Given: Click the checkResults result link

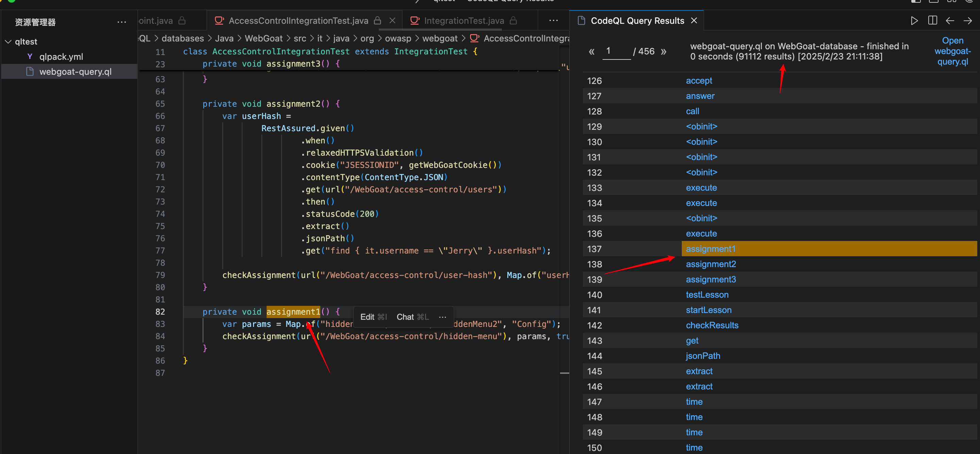Looking at the screenshot, I should 712,325.
